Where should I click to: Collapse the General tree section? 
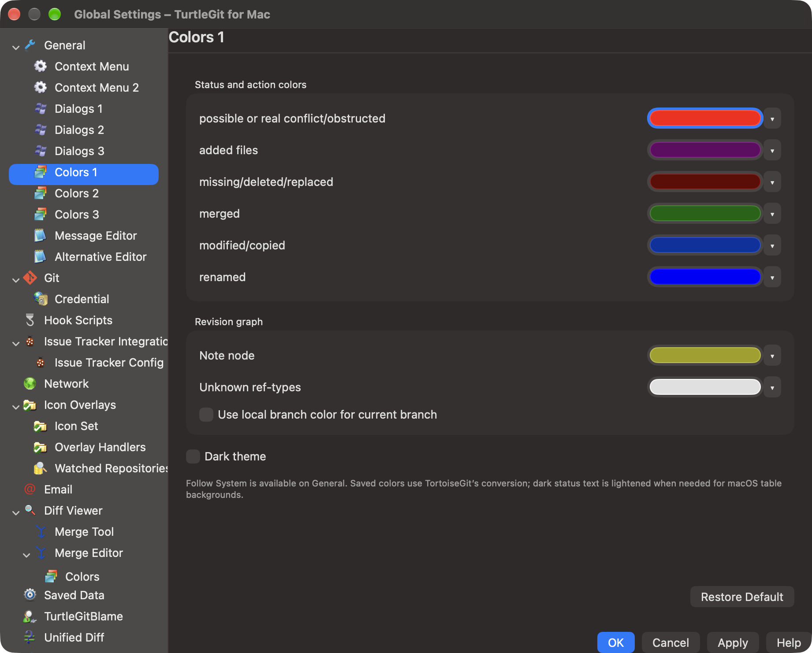[16, 47]
